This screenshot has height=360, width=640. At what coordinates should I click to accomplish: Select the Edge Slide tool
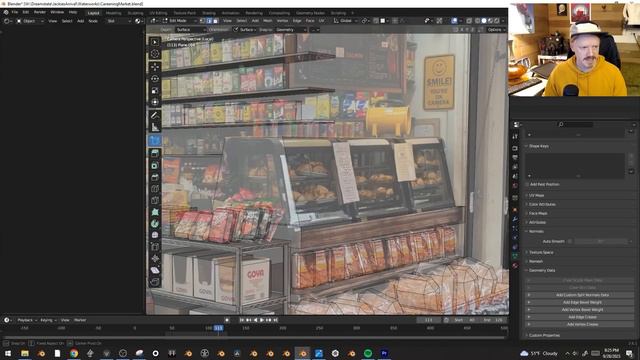[x=155, y=247]
